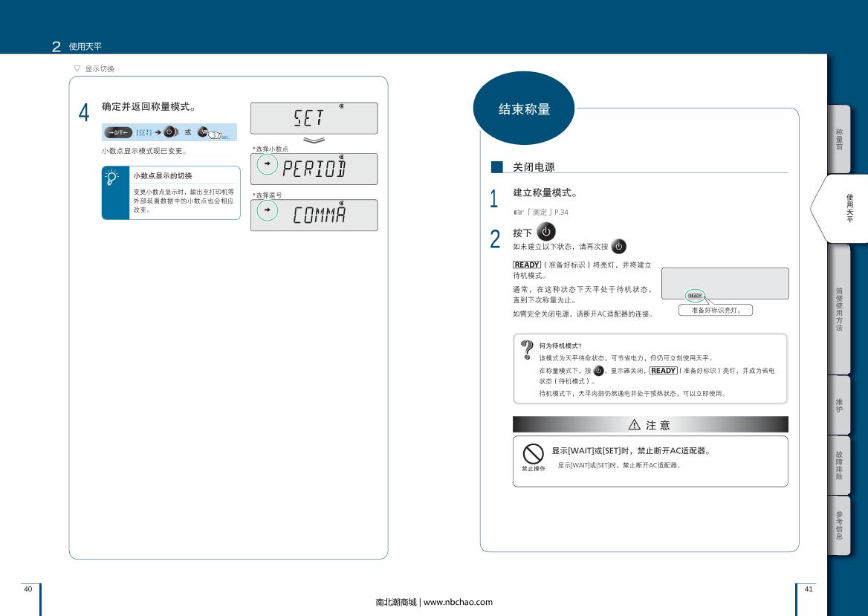The height and width of the screenshot is (616, 868).
Task: Open the 称量前 side tab
Action: 839,139
